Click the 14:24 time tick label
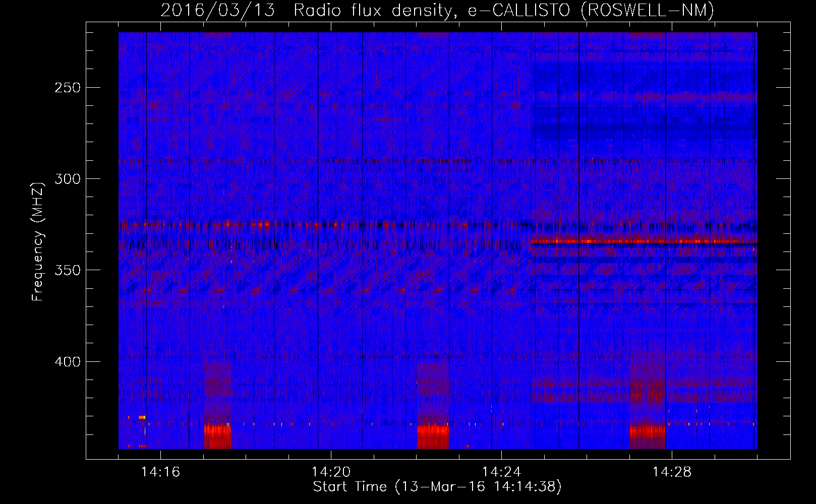This screenshot has height=504, width=816. click(x=501, y=472)
